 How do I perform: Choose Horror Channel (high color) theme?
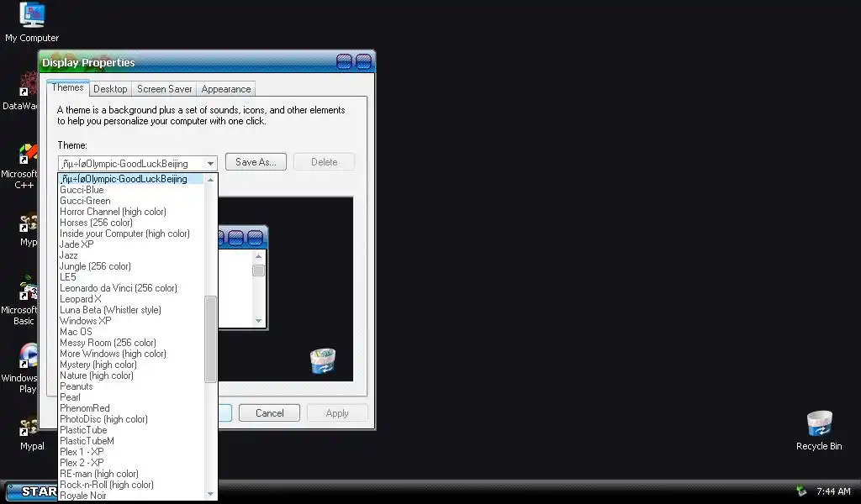(x=130, y=212)
